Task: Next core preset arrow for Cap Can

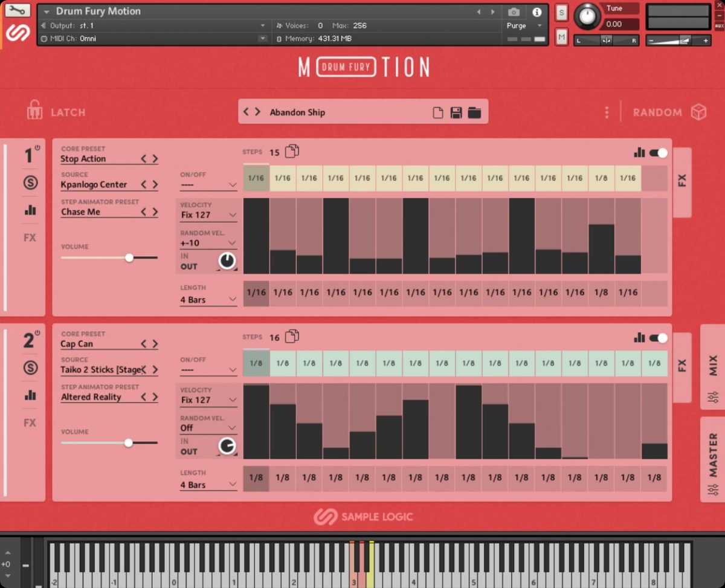Action: 155,344
